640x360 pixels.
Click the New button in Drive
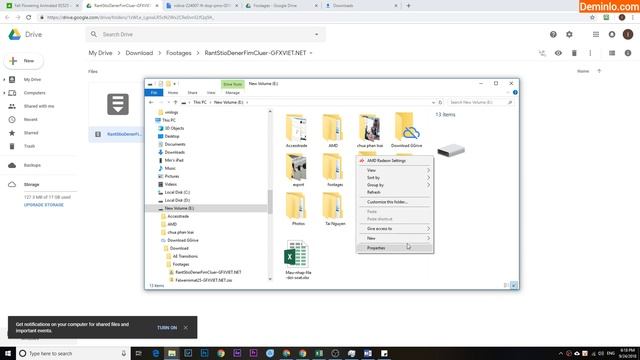coord(24,61)
